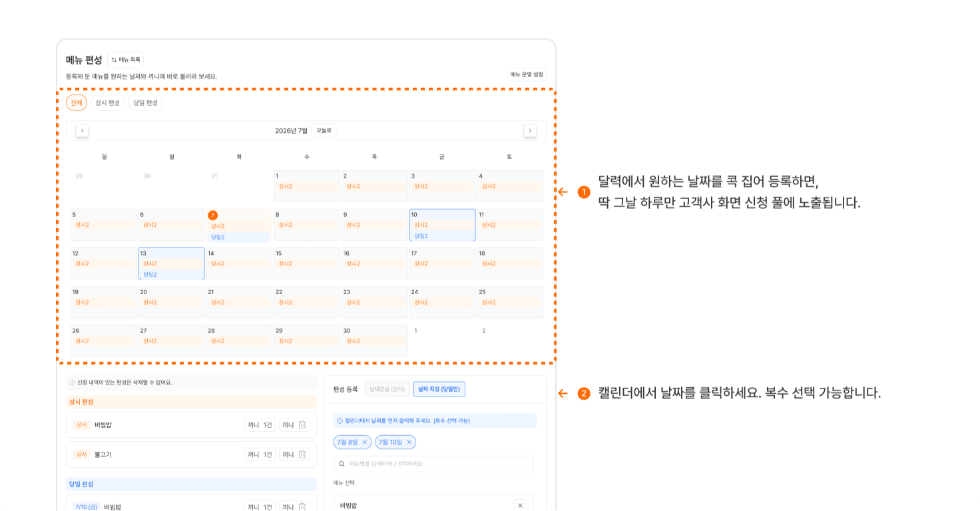Viewport: 980px width, 511px height.
Task: Go to the previous month in calendar
Action: click(83, 130)
